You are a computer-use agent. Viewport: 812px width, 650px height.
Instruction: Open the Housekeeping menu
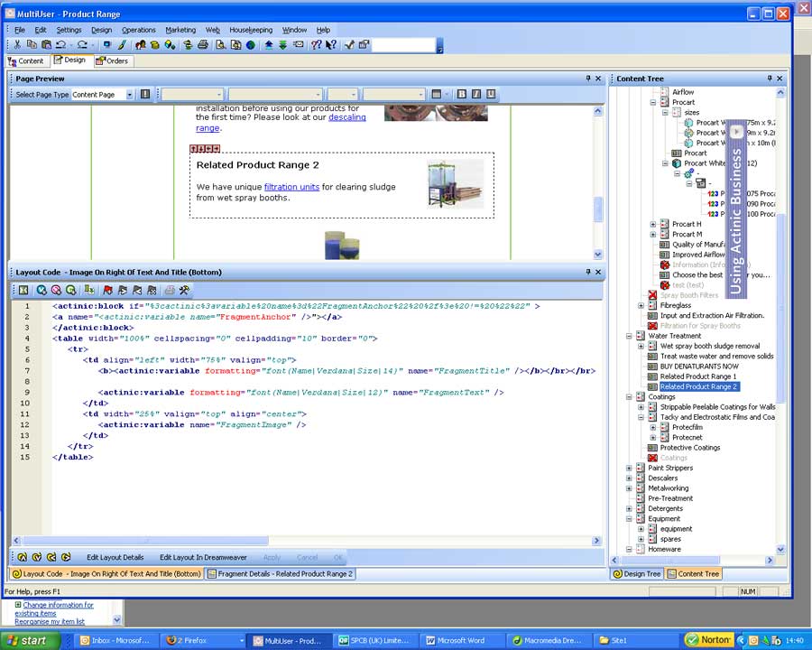coord(251,30)
